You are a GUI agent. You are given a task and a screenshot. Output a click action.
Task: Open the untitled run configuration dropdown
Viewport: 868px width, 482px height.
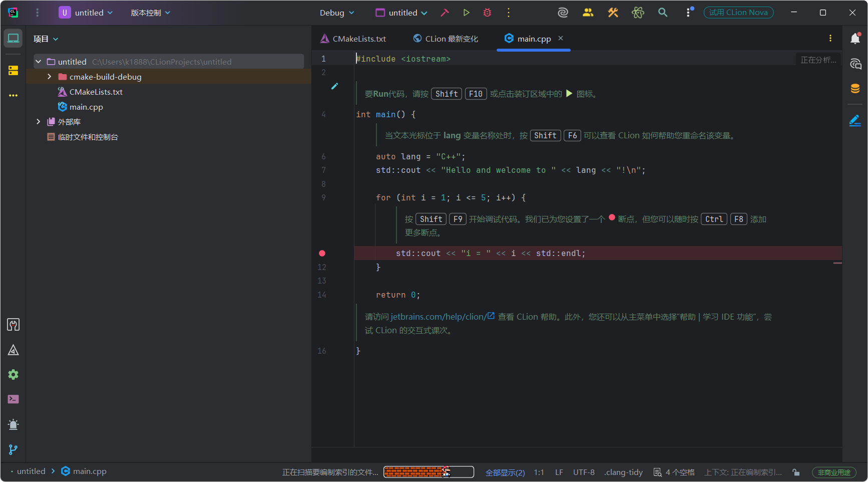pyautogui.click(x=401, y=13)
